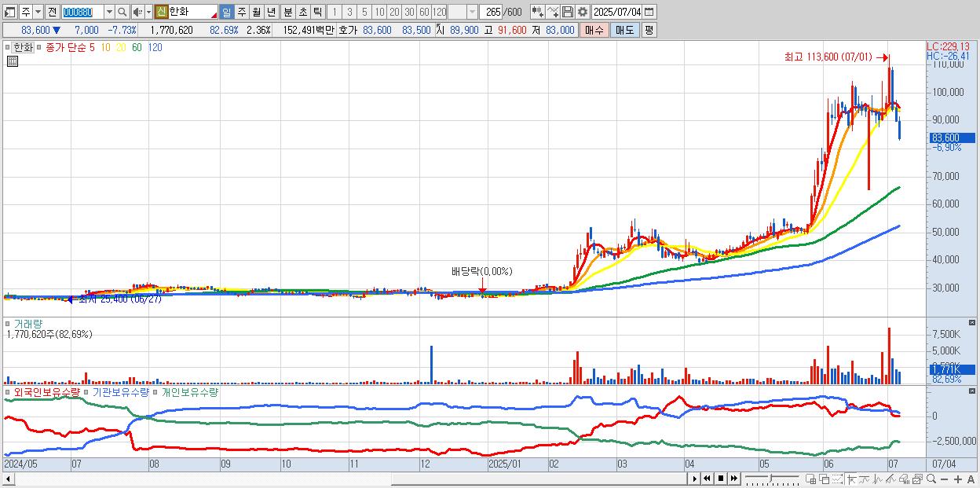Expand the speaker options dropdown arrow

point(148,13)
